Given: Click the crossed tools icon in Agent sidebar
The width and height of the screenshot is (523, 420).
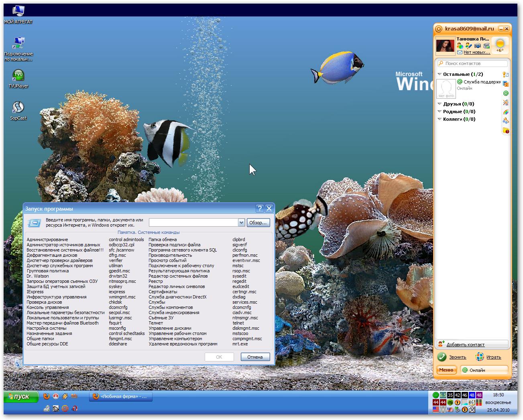Looking at the screenshot, I should click(x=506, y=103).
